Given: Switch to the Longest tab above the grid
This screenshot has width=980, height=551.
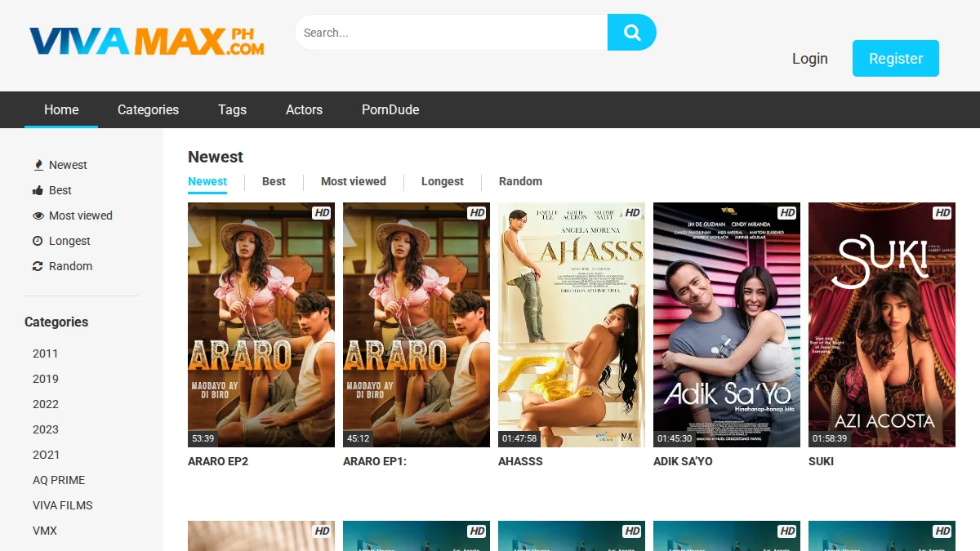Looking at the screenshot, I should [443, 181].
